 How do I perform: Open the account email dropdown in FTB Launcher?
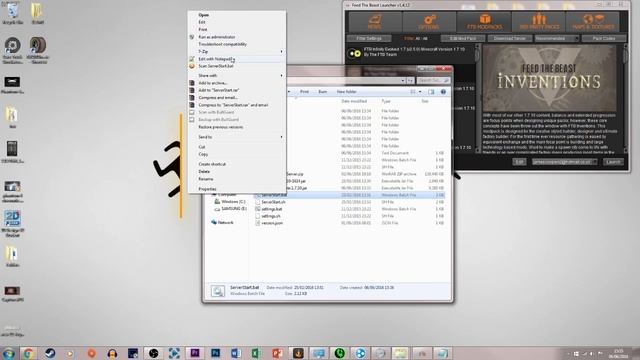click(564, 162)
